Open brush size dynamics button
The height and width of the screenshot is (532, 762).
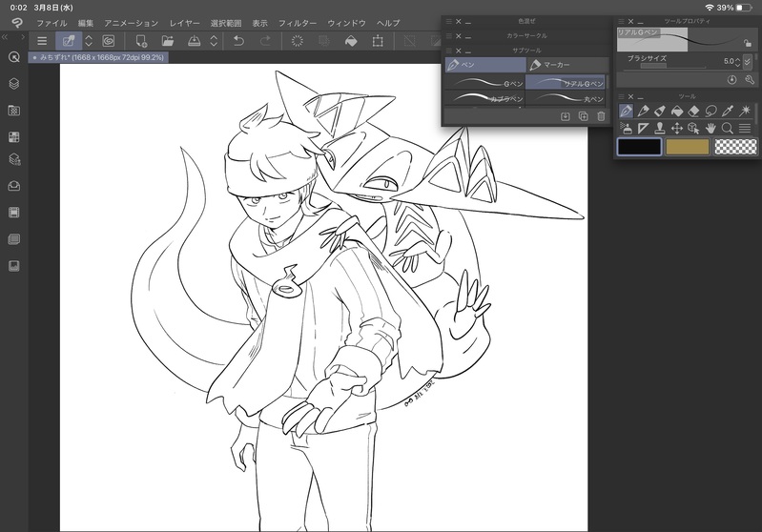(x=748, y=61)
